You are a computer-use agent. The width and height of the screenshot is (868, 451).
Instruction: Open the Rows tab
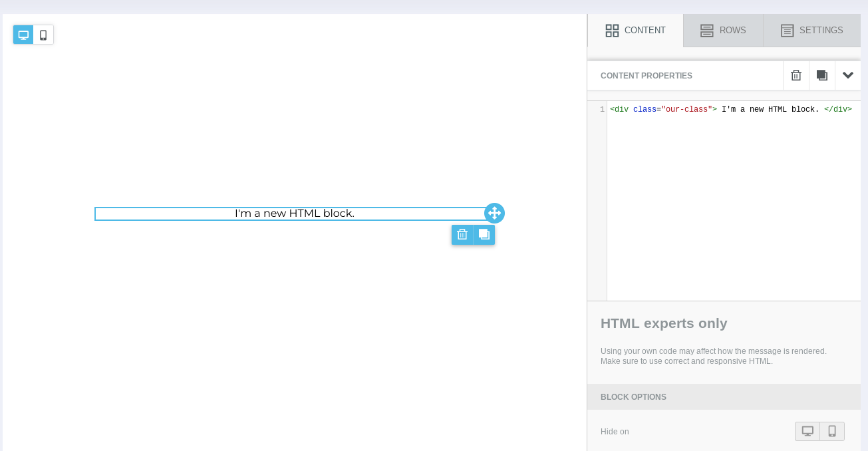point(723,31)
